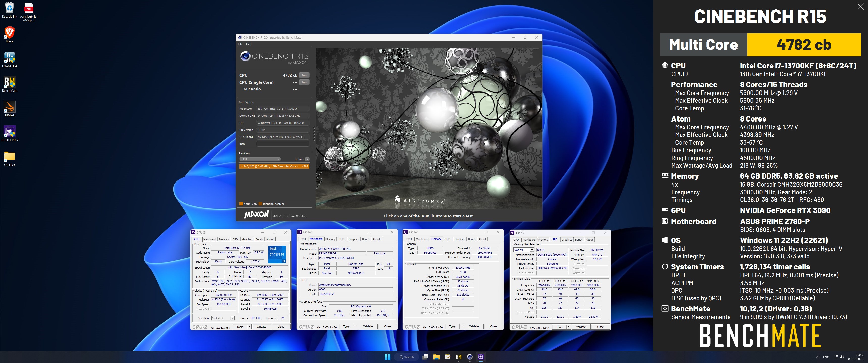Screen dimensions: 868x363
Task: Click the Windows Start button
Action: (x=387, y=357)
